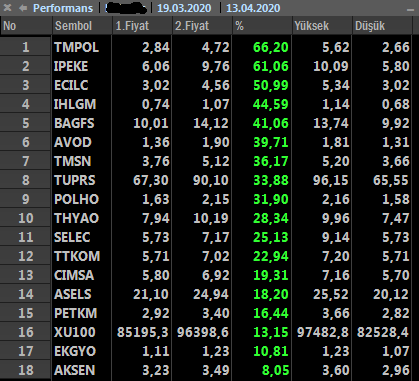The width and height of the screenshot is (419, 381).
Task: Sort by the % column header
Action: pyautogui.click(x=262, y=26)
